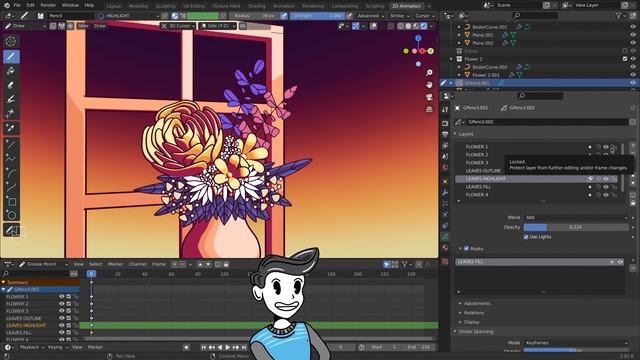Viewport: 640px width, 360px height.
Task: Open the HIGHLIGHT material dropdown
Action: [128, 16]
